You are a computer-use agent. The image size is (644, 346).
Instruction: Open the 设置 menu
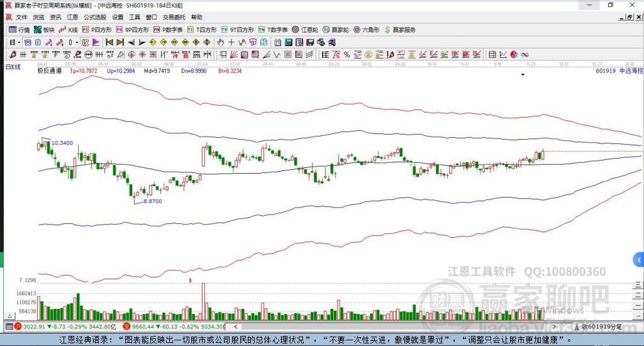pos(118,17)
